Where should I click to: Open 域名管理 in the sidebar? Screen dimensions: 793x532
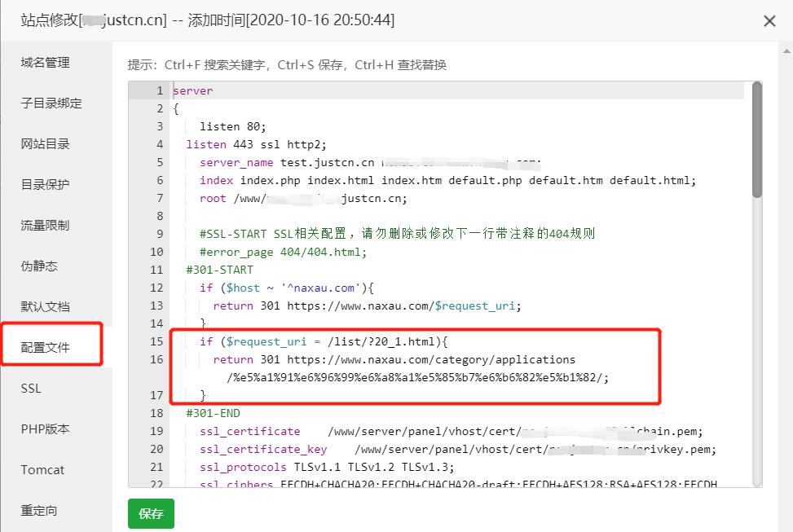click(46, 63)
